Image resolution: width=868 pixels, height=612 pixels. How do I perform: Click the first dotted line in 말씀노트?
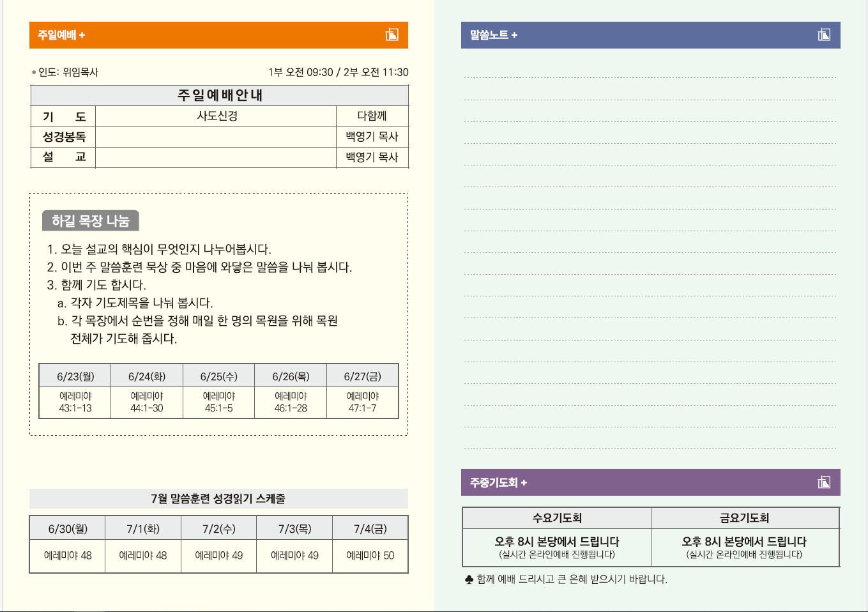coord(650,77)
